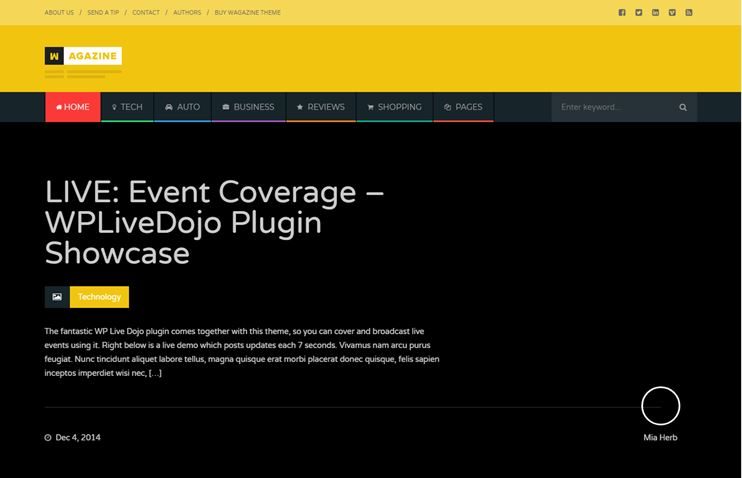The width and height of the screenshot is (742, 478).
Task: Follow the Send a Tip link
Action: tap(103, 13)
